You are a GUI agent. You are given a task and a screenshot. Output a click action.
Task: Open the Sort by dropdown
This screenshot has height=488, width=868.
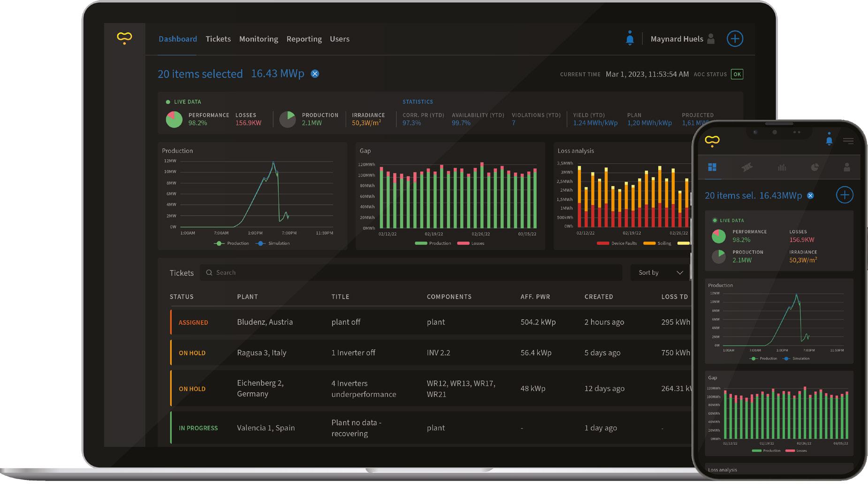coord(660,272)
